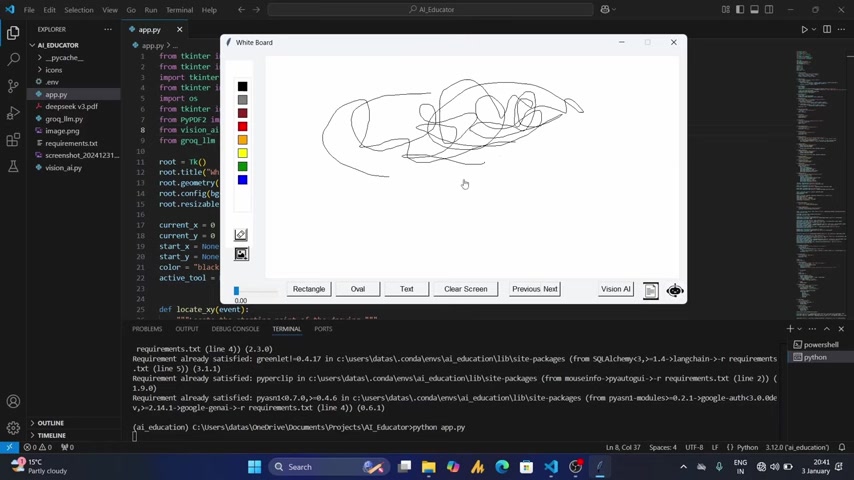Click the taskbar Search box
The width and height of the screenshot is (854, 480).
tap(328, 467)
